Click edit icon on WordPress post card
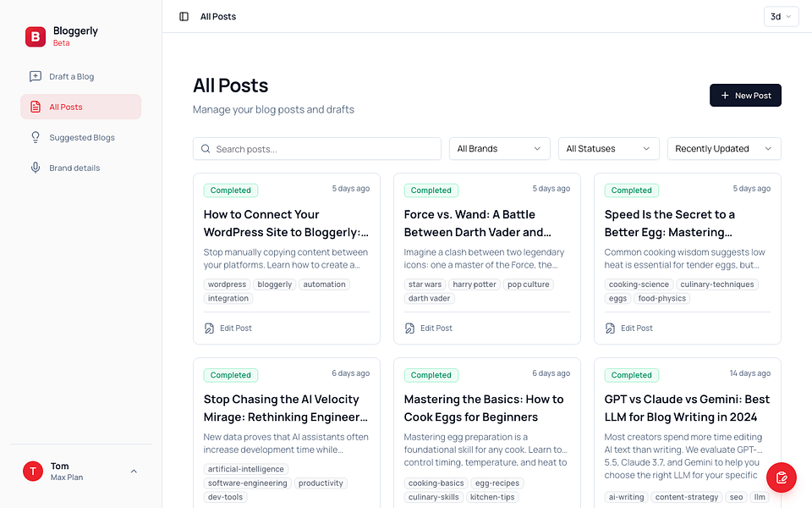Viewport: 812px width, 508px height. click(209, 329)
